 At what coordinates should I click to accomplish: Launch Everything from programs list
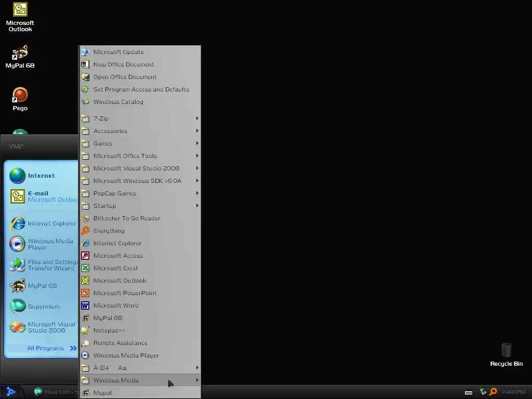[x=140, y=231]
